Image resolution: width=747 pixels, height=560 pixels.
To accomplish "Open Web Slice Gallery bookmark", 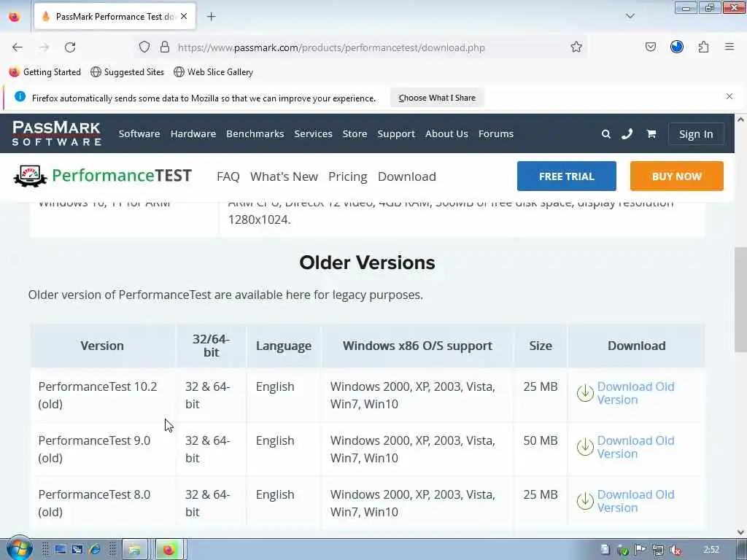I will click(214, 72).
